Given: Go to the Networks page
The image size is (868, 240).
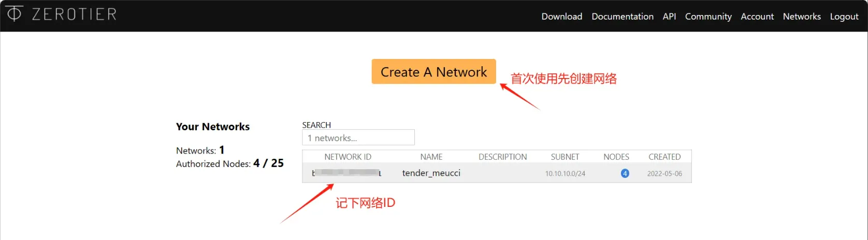Looking at the screenshot, I should [802, 17].
